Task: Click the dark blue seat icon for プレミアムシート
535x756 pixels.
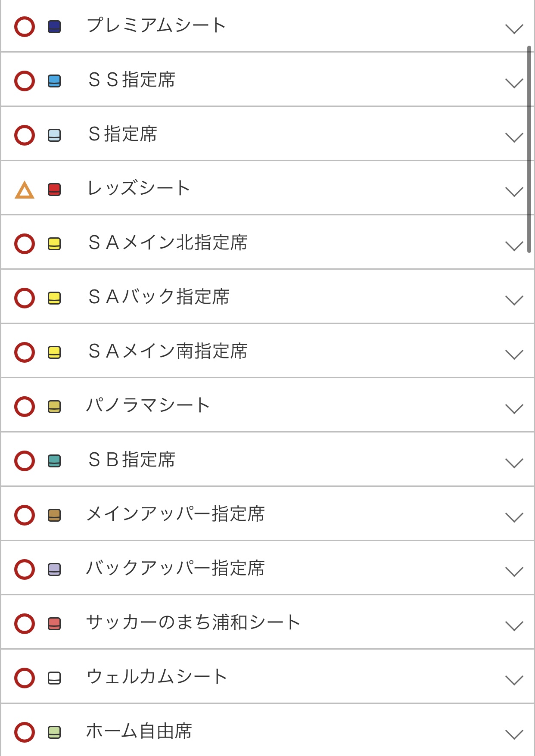Action: click(54, 27)
